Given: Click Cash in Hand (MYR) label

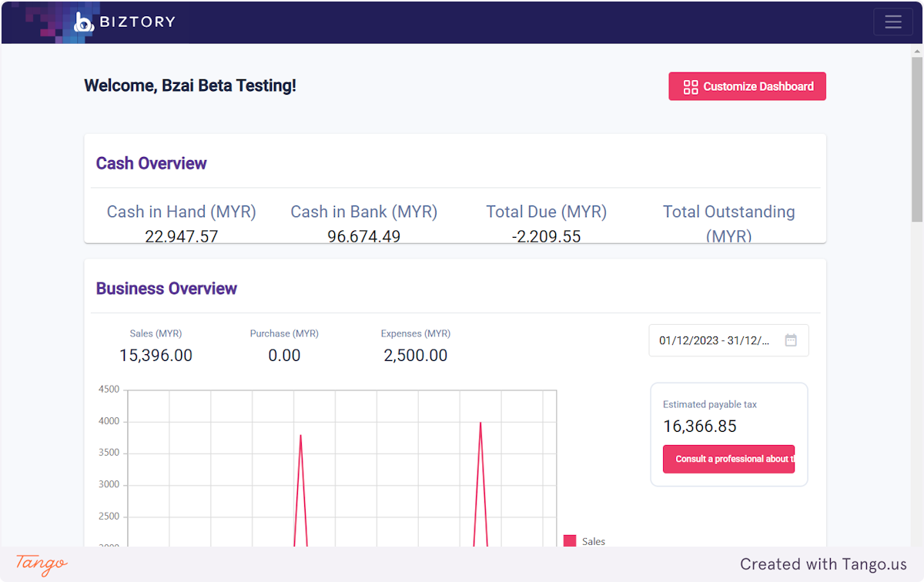Looking at the screenshot, I should (x=181, y=212).
